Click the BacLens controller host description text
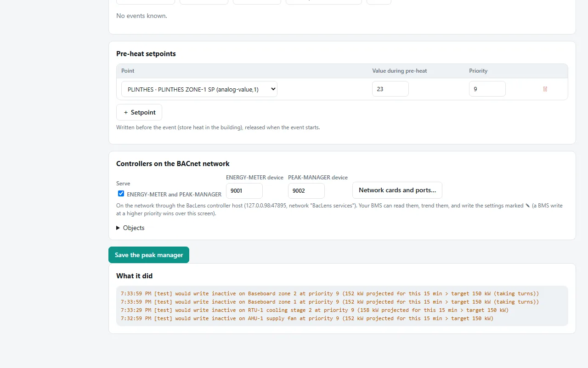This screenshot has width=588, height=368. tap(339, 209)
